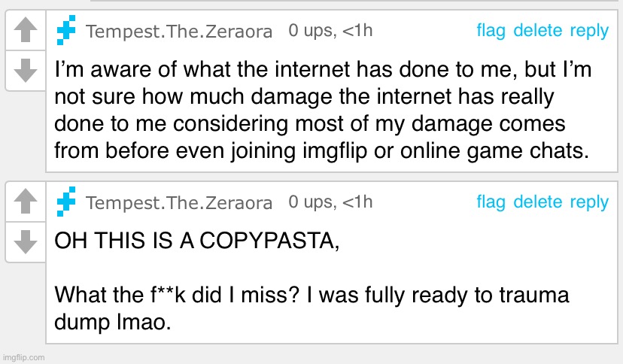Viewport: 623px width, 364px height.
Task: Click the blue avatar icon on first comment
Action: 67,32
